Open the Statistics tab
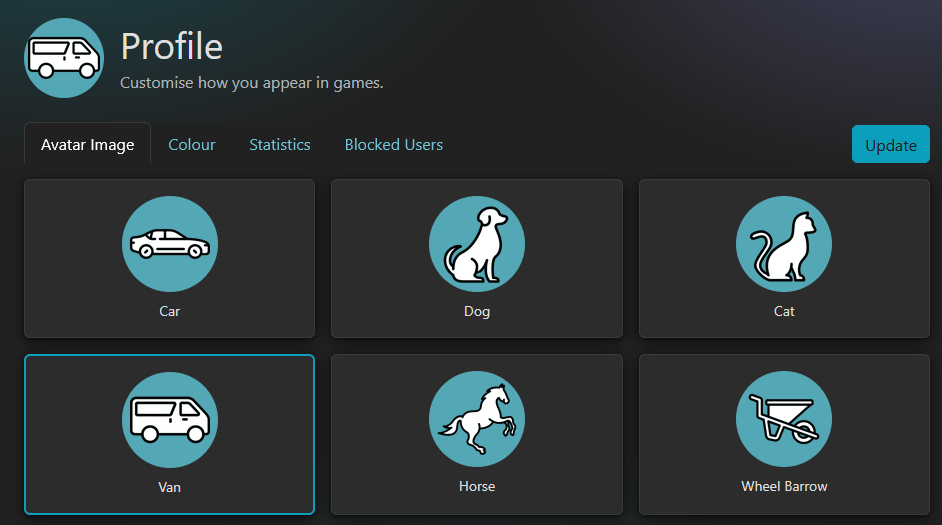Screen dimensions: 942x525 [x=280, y=145]
